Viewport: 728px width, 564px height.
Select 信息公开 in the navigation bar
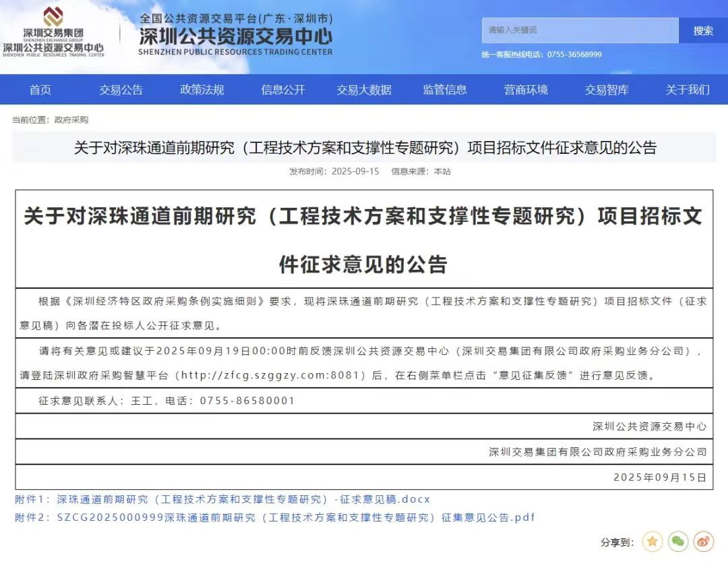[x=283, y=90]
